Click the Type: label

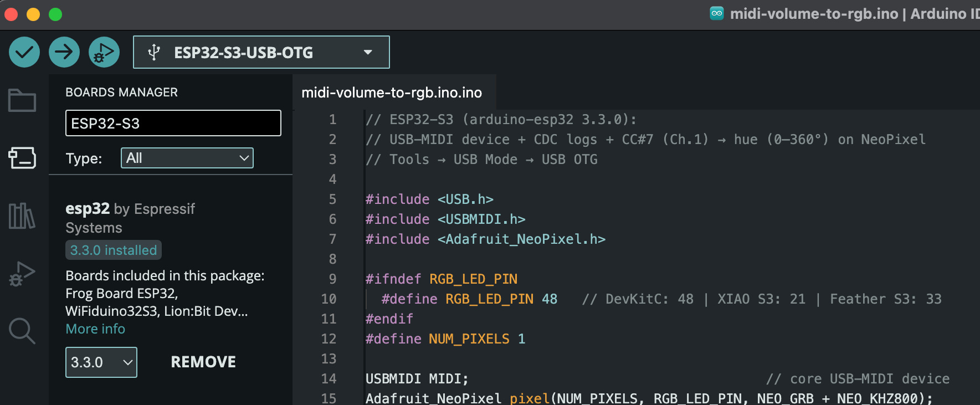click(84, 158)
